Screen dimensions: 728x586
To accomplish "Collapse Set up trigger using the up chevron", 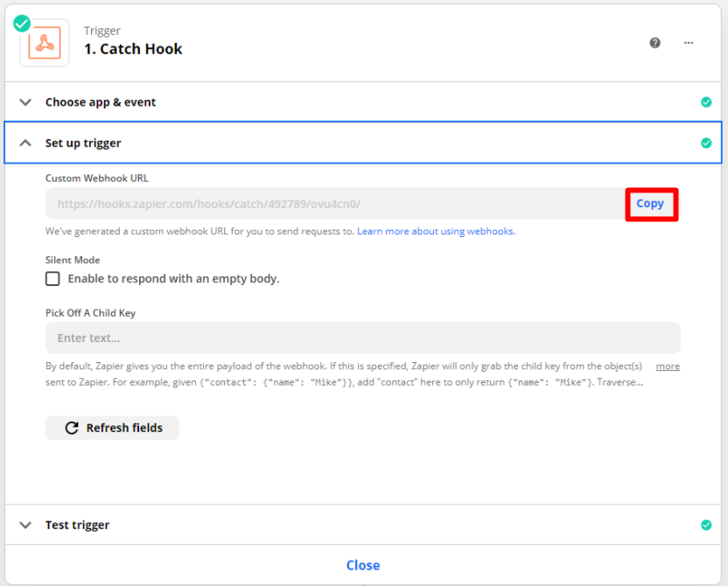I will point(26,143).
